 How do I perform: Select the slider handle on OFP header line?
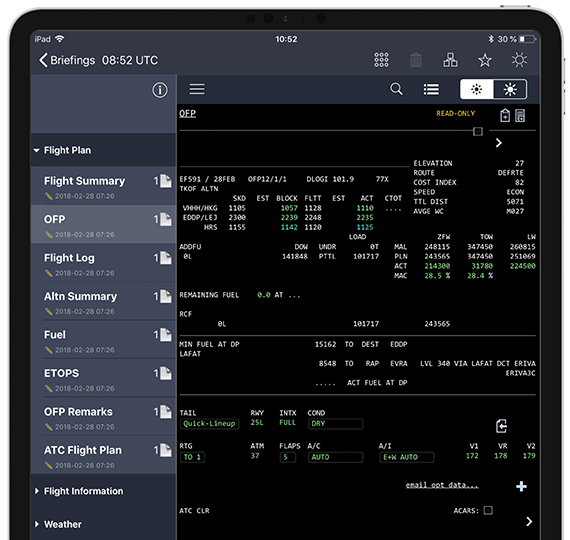tap(478, 131)
